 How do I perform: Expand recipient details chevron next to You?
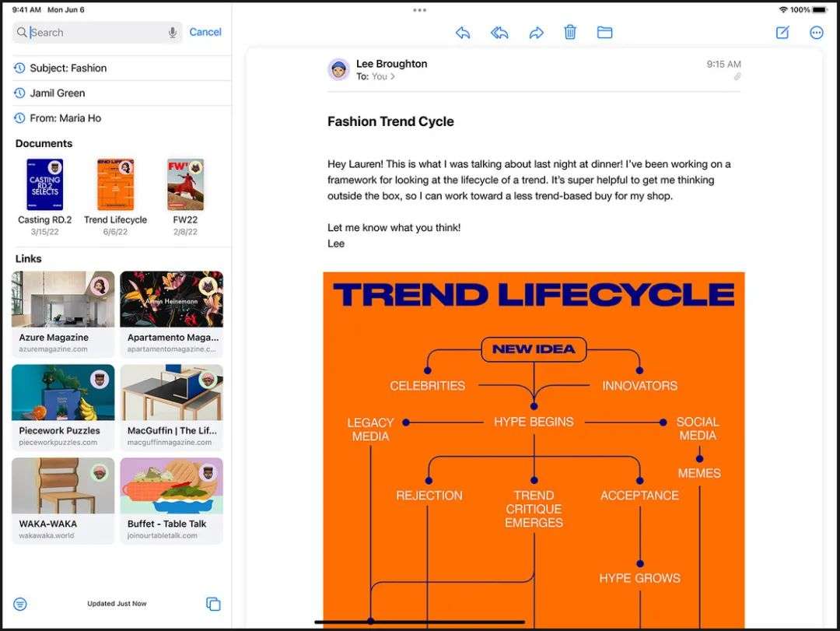[x=393, y=77]
